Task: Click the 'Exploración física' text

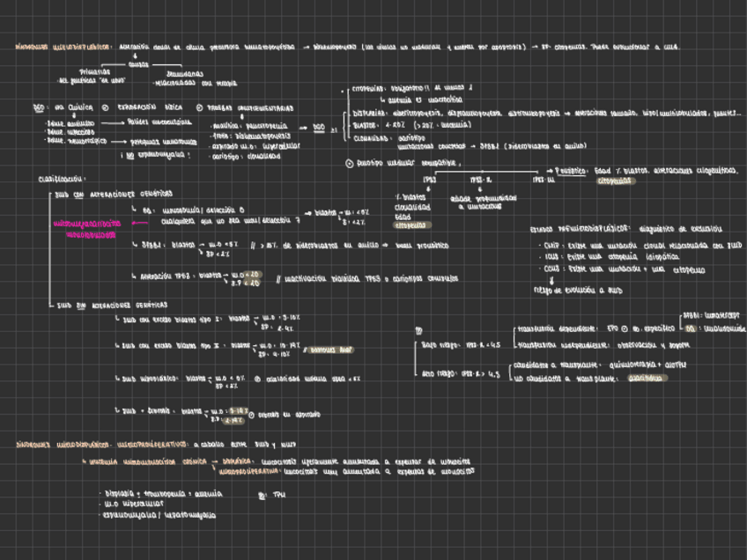Action: [x=149, y=107]
